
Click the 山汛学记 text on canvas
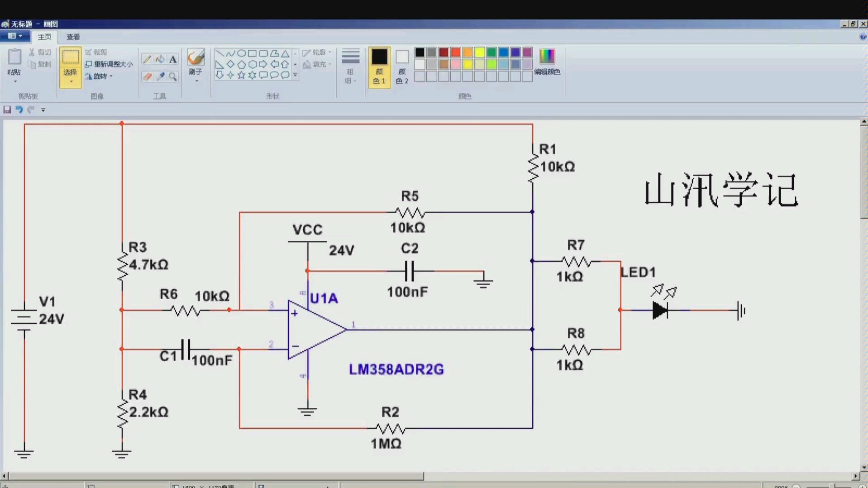(721, 190)
